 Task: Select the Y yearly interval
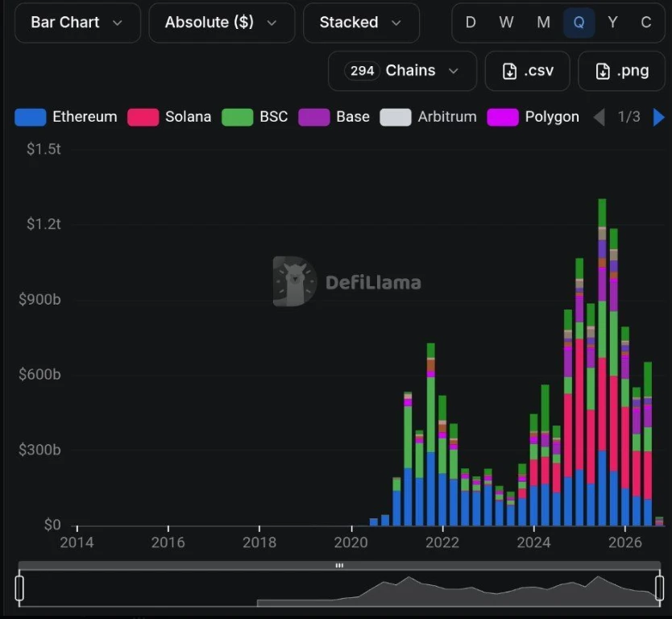click(x=613, y=23)
